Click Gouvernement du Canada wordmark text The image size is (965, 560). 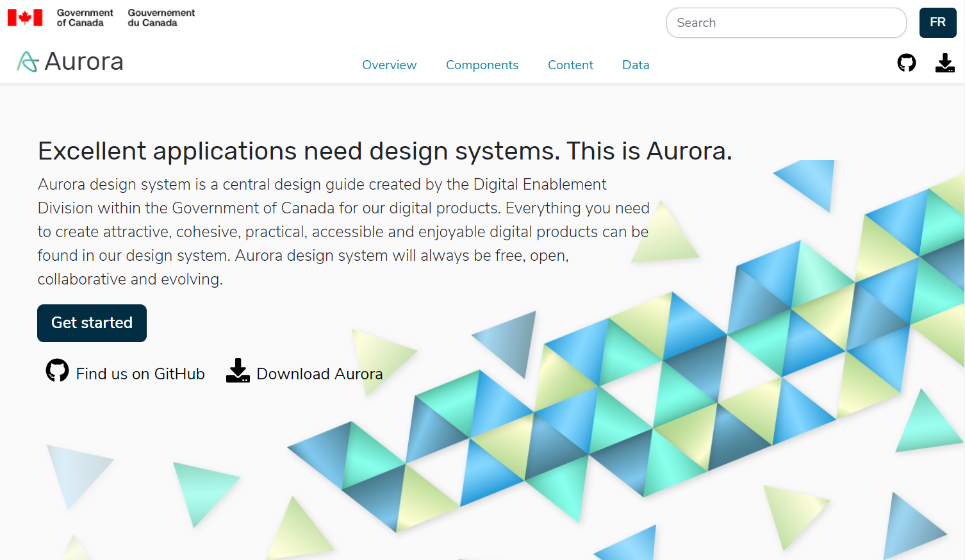[161, 17]
